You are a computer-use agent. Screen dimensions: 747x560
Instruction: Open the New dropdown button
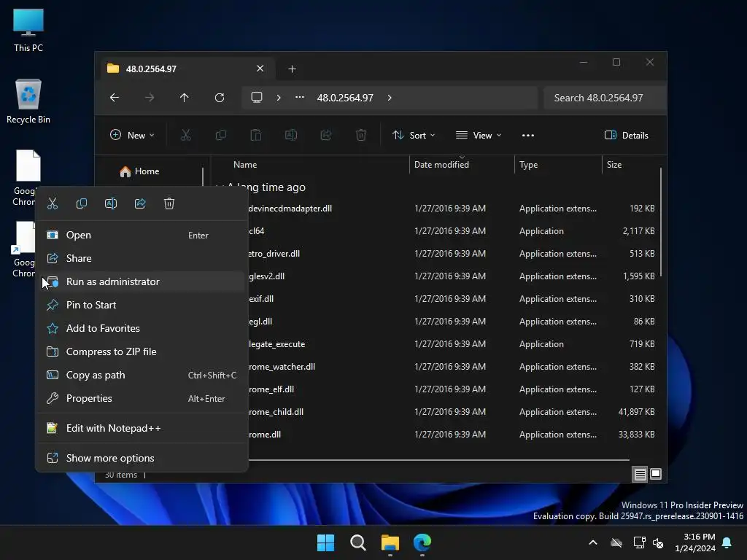(132, 135)
